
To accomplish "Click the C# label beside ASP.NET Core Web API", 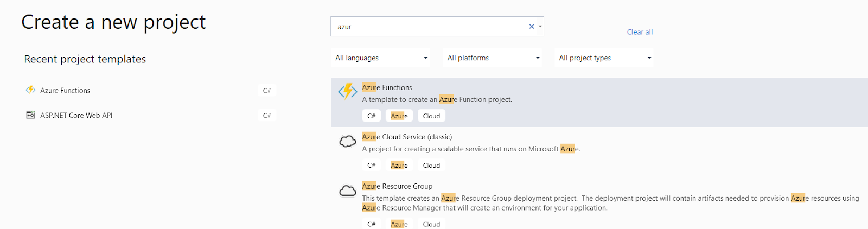I will point(267,115).
